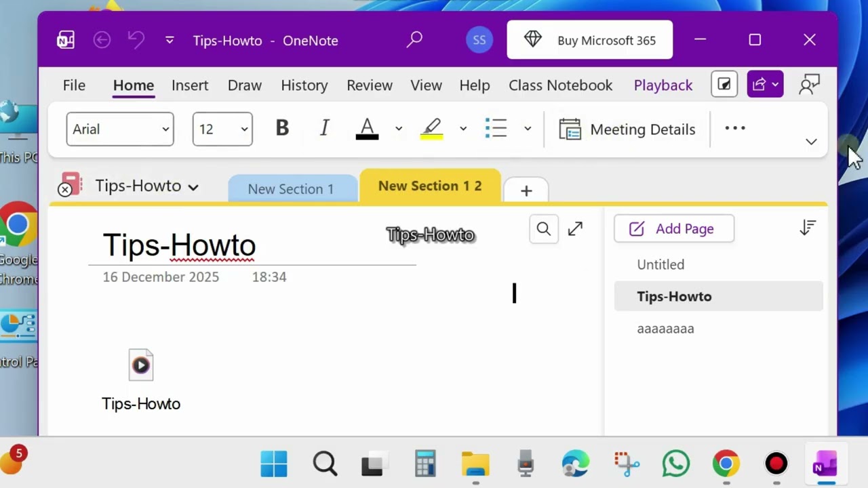Image resolution: width=868 pixels, height=488 pixels.
Task: Open Snipping Tool from taskbar
Action: (627, 464)
